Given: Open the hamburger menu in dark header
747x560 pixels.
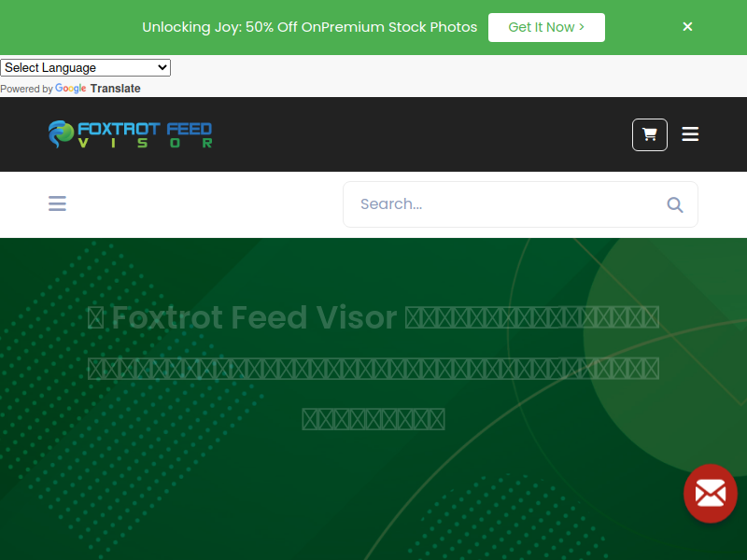Looking at the screenshot, I should click(690, 134).
